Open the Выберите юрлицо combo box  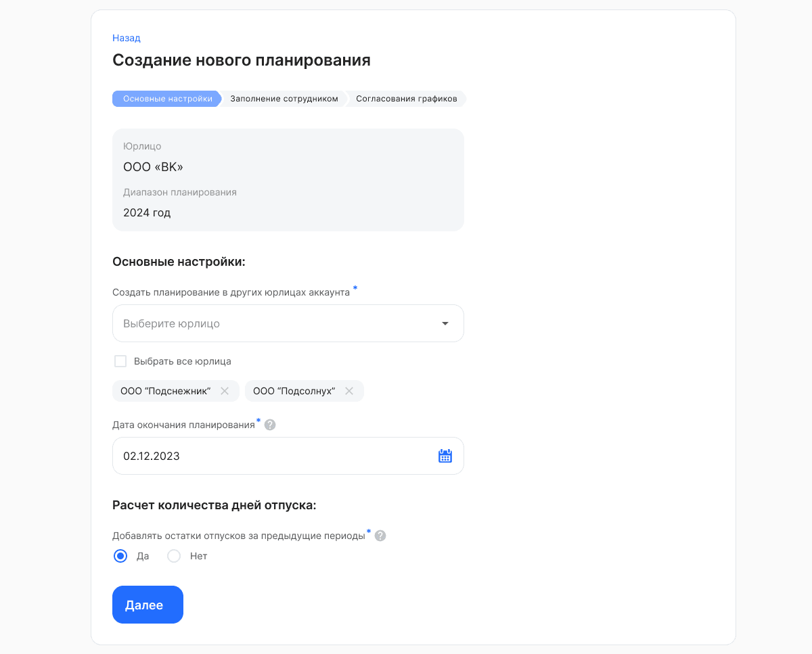(288, 323)
